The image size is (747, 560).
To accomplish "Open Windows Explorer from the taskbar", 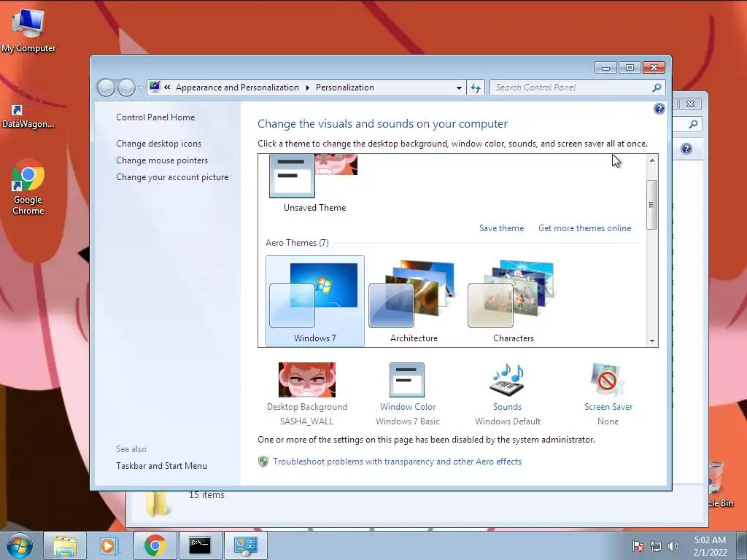I will pyautogui.click(x=65, y=545).
